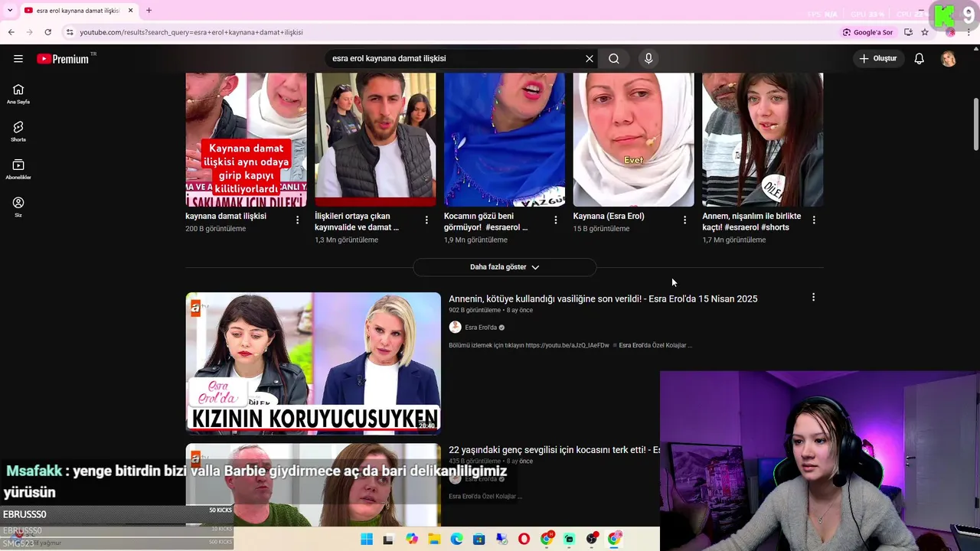Play Kocamın gözü beni görmüyor short thumbnail
Viewport: 980px width, 551px height.
505,139
